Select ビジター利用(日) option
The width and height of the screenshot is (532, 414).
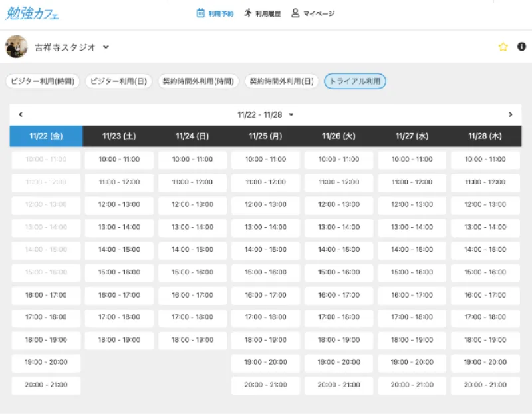coord(119,81)
